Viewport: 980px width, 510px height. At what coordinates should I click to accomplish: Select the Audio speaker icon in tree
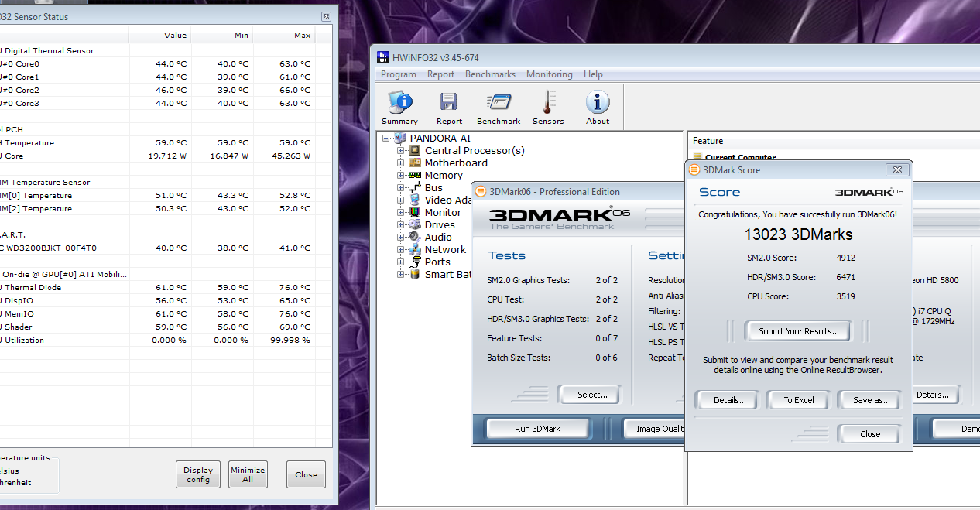[415, 237]
